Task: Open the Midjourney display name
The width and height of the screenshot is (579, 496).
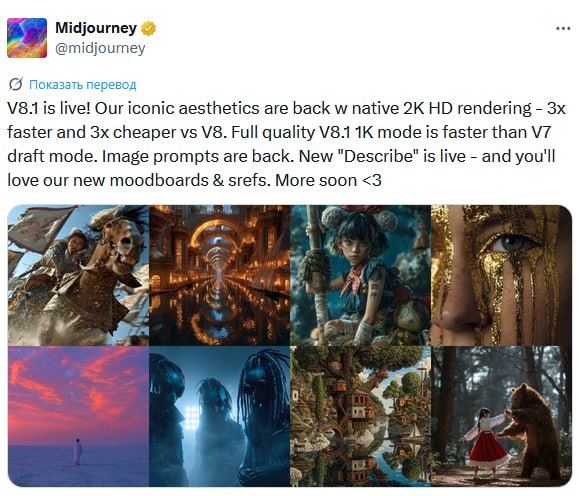Action: [x=96, y=28]
